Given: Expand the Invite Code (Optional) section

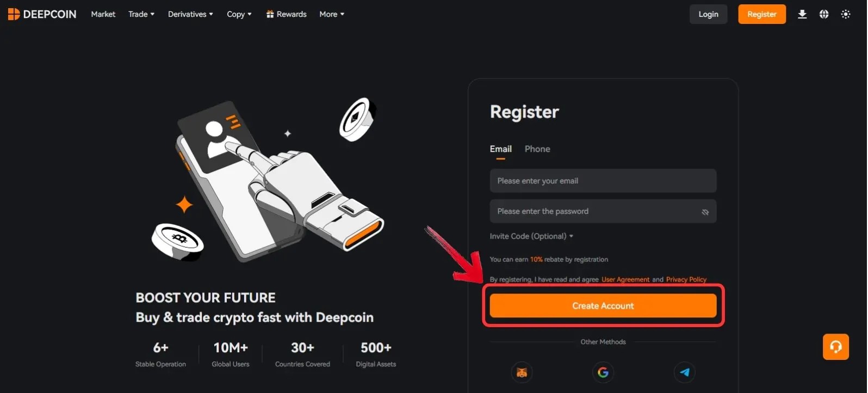Looking at the screenshot, I should click(531, 236).
